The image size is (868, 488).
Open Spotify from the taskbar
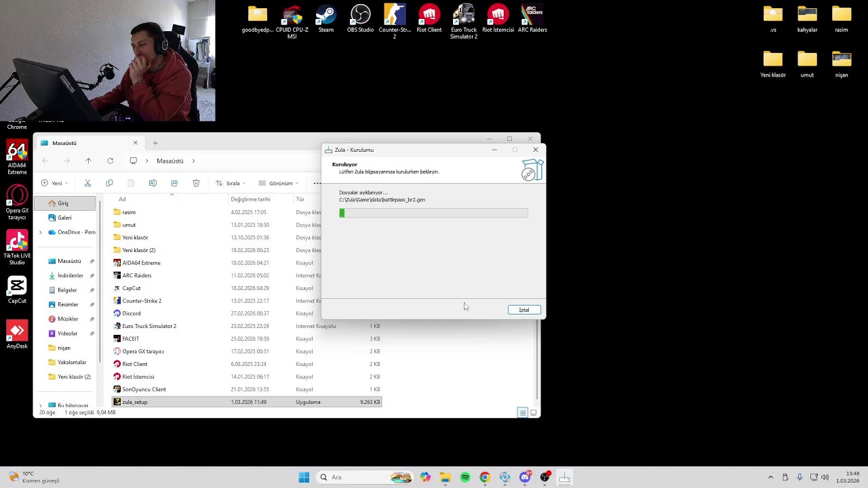465,477
